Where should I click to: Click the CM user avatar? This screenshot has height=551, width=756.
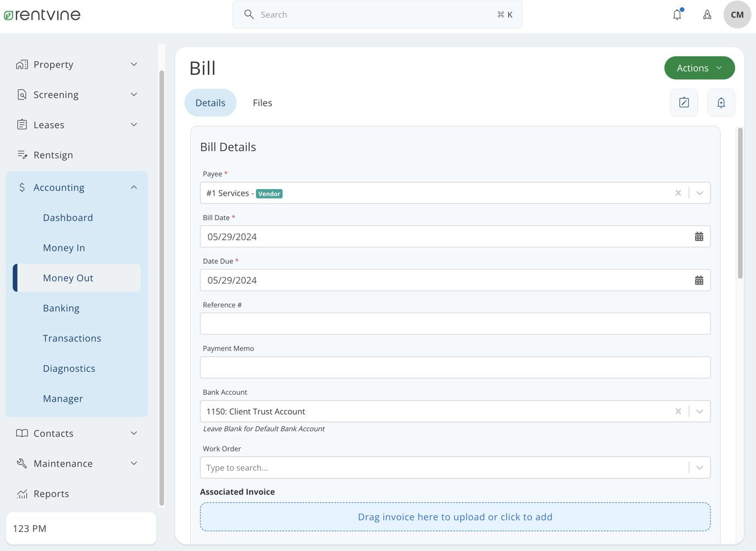click(x=737, y=14)
